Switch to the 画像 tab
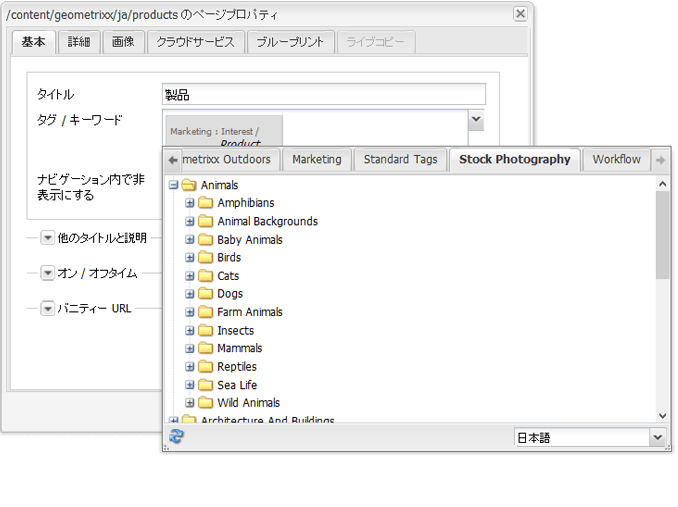This screenshot has width=678, height=507. coord(123,42)
